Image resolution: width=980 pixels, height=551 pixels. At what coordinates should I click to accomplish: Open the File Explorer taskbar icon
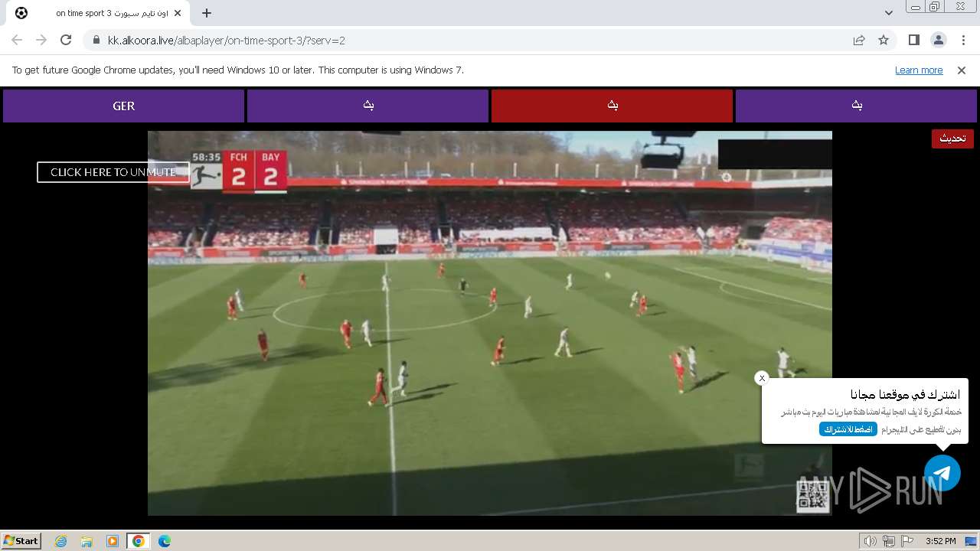pos(87,541)
